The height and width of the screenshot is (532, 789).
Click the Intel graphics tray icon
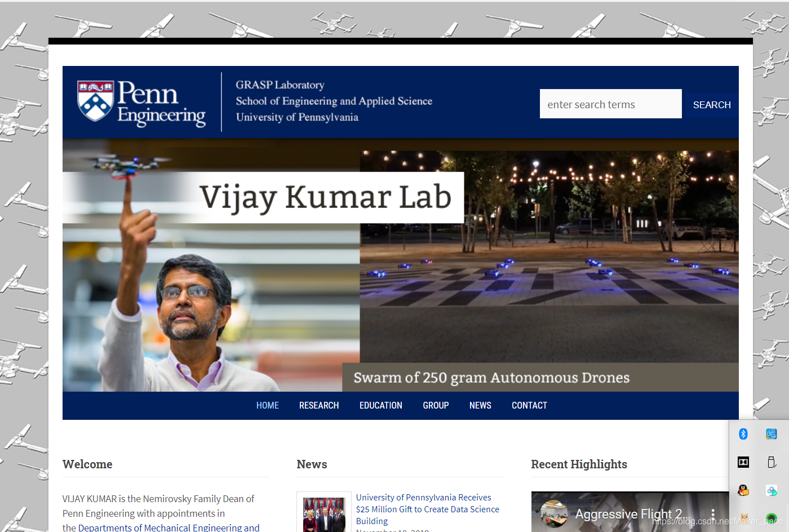coord(772,433)
